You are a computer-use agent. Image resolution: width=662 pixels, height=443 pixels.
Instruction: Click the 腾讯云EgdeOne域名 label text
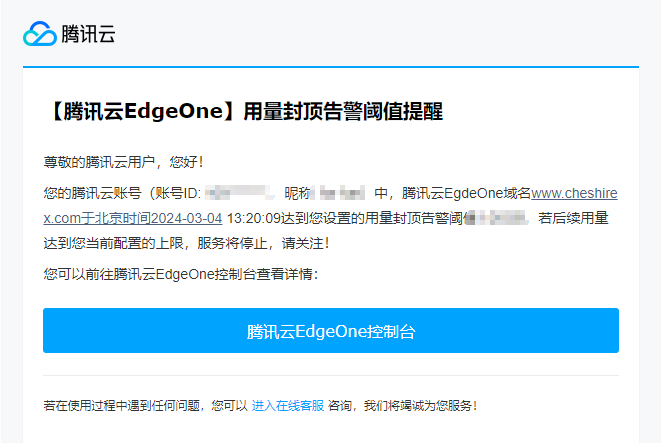coord(466,193)
